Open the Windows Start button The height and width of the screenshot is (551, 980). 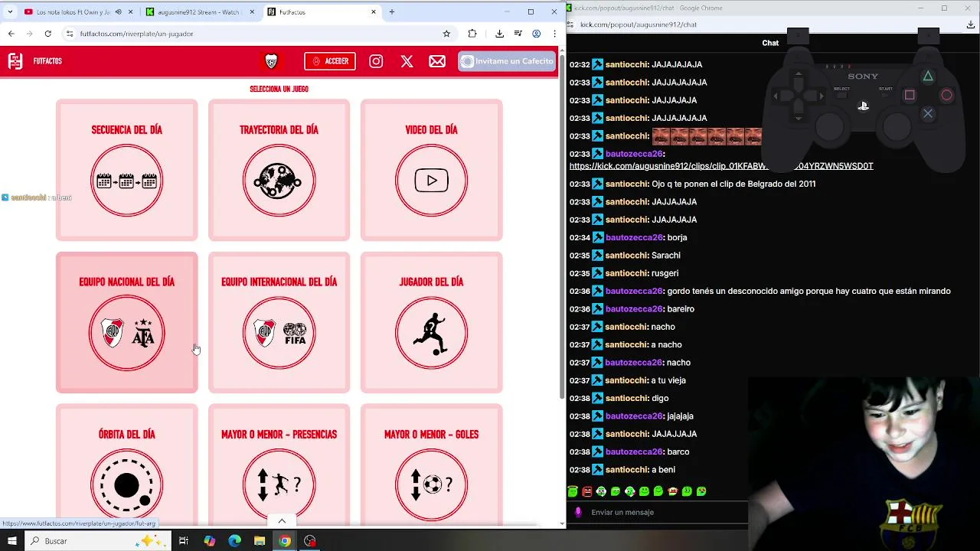[x=11, y=541]
